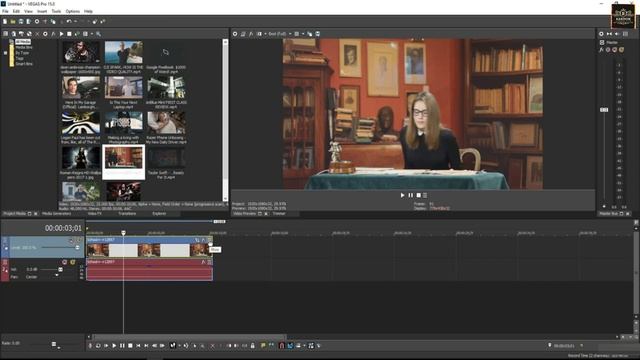The width and height of the screenshot is (640, 360).
Task: Toggle Automatic Crossfades in bottom toolbar
Action: tap(290, 346)
